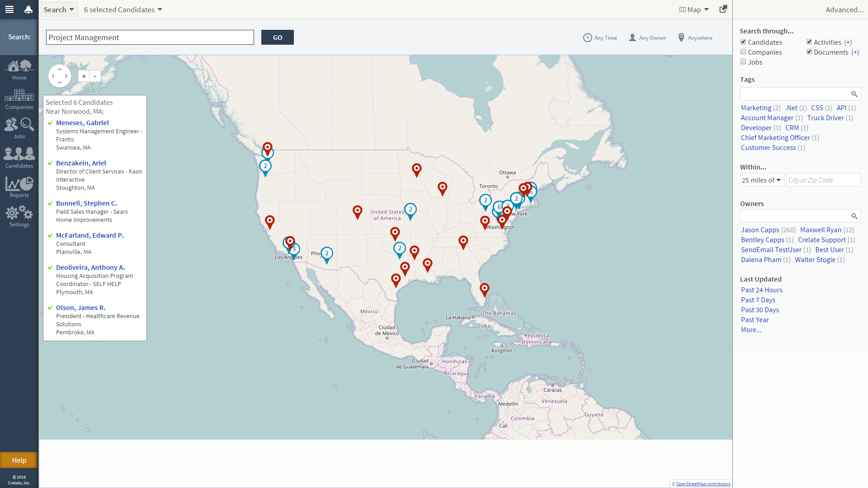Screen dimensions: 868x488
Task: Open the 25 miles of dropdown
Action: (762, 180)
